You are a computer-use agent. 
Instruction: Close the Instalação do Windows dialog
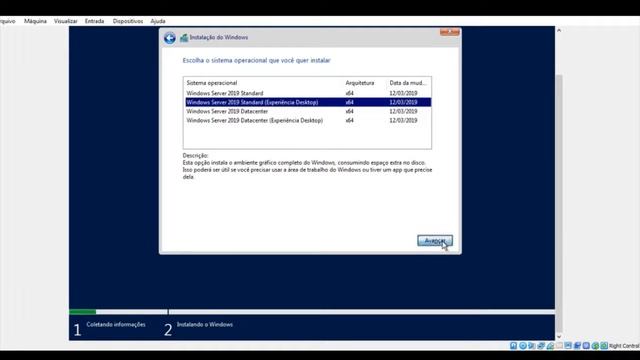pos(449,32)
